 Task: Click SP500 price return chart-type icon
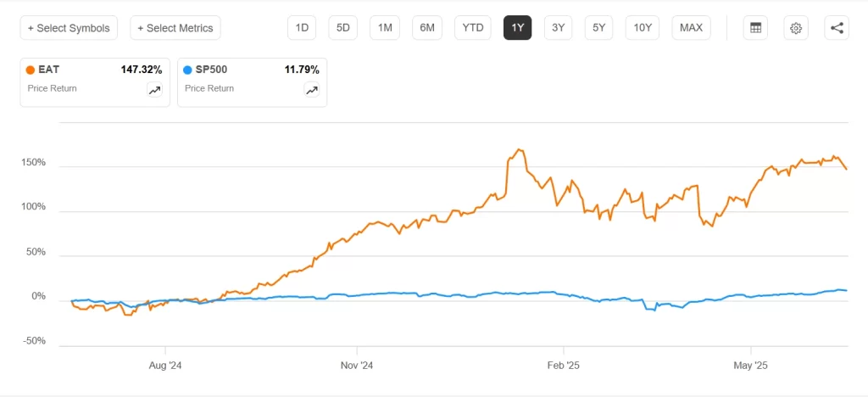311,90
